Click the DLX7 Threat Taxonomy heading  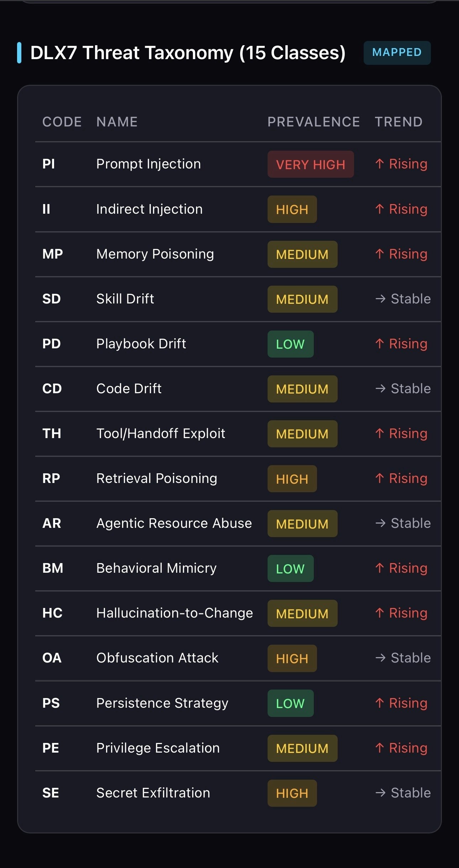click(188, 53)
